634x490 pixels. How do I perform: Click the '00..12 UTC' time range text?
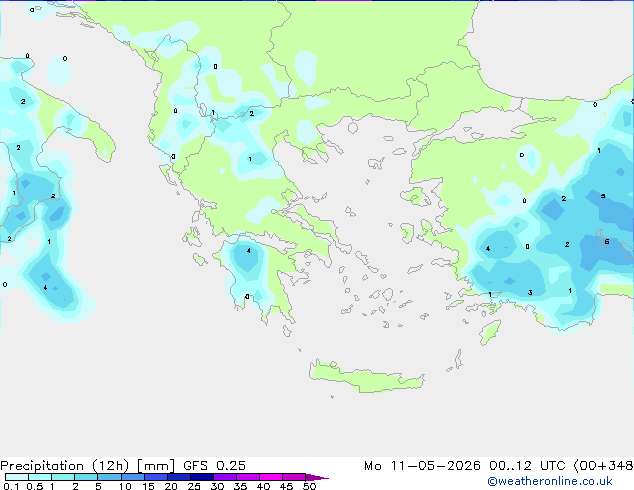point(527,466)
